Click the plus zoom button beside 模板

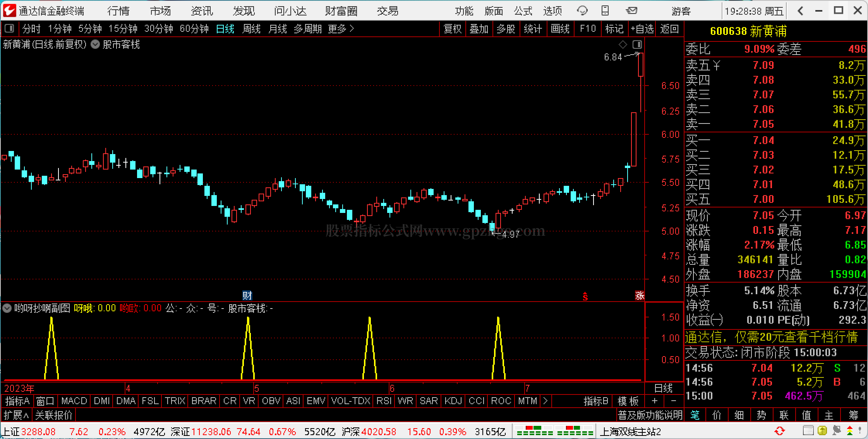pos(655,401)
